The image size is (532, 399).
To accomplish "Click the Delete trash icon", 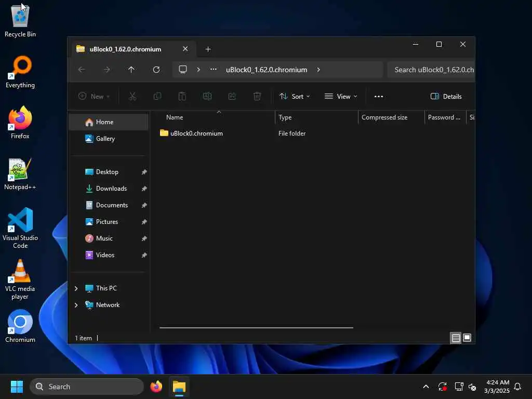I will (257, 96).
